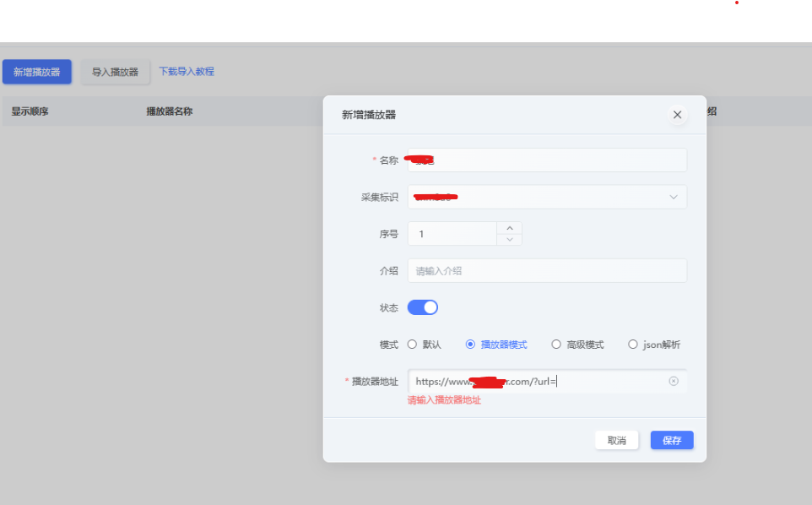This screenshot has height=505, width=812.
Task: Focus the 介绍 input field
Action: point(547,271)
